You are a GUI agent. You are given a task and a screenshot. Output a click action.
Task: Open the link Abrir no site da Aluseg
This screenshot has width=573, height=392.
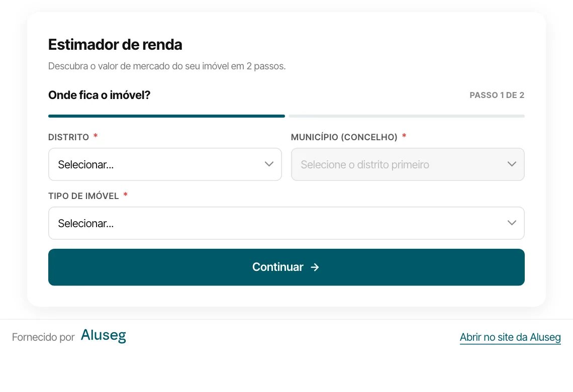pos(510,337)
